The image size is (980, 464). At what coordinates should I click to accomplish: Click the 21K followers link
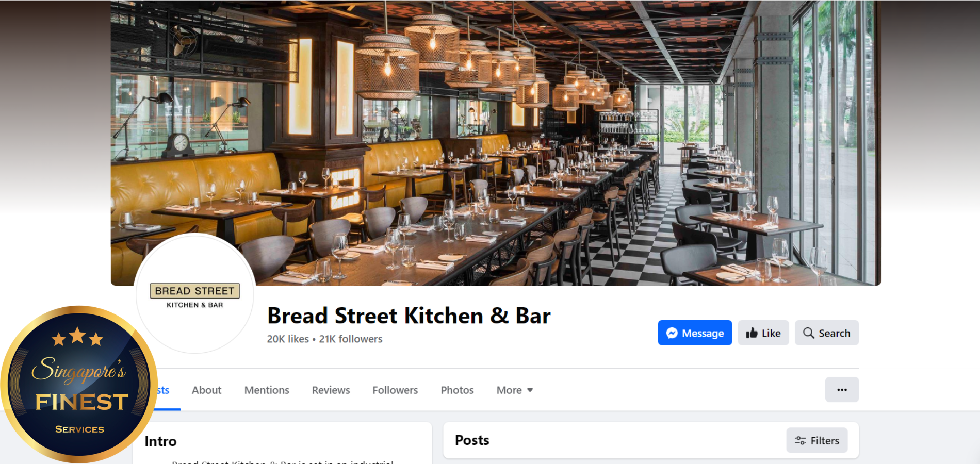pos(351,339)
